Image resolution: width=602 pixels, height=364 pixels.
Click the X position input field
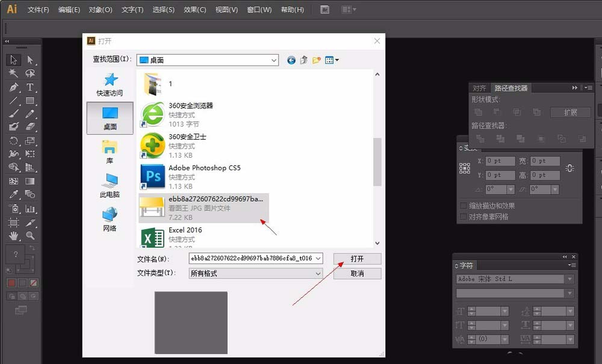click(500, 161)
